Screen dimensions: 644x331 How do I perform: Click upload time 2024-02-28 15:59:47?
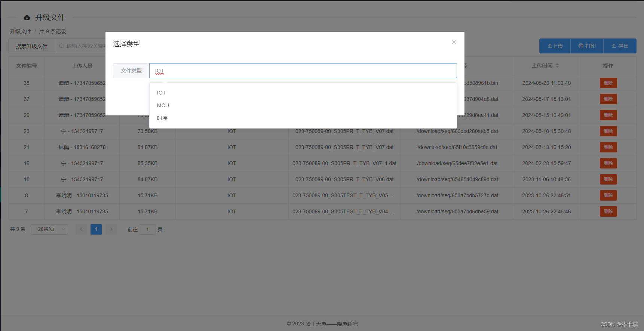point(546,163)
